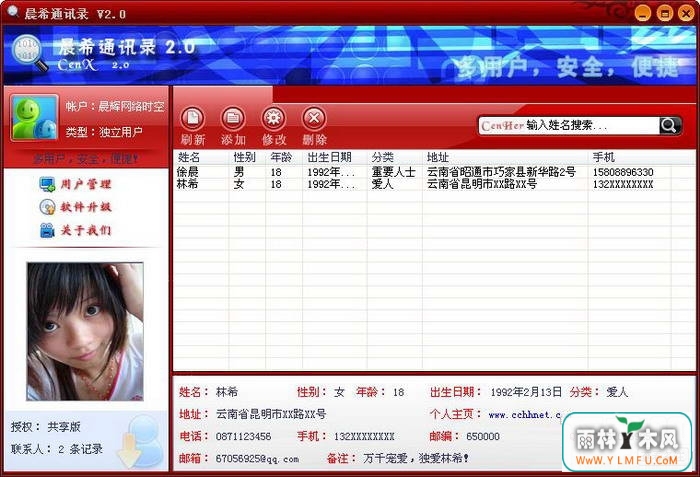Click birth date 1992年2月13日
The width and height of the screenshot is (700, 477).
coord(526,392)
